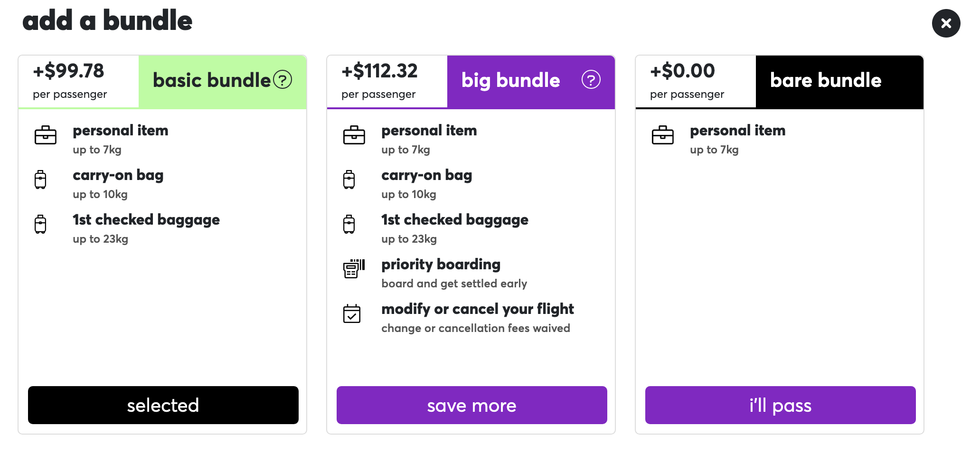Viewport: 980px width, 455px height.
Task: Click the priority boarding feature text
Action: coord(441,265)
